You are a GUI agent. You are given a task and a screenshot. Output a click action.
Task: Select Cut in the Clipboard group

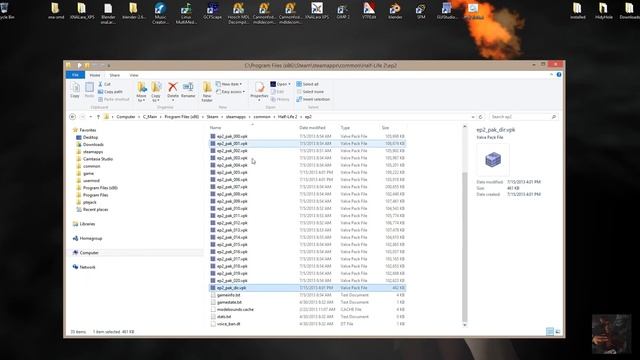pos(104,84)
